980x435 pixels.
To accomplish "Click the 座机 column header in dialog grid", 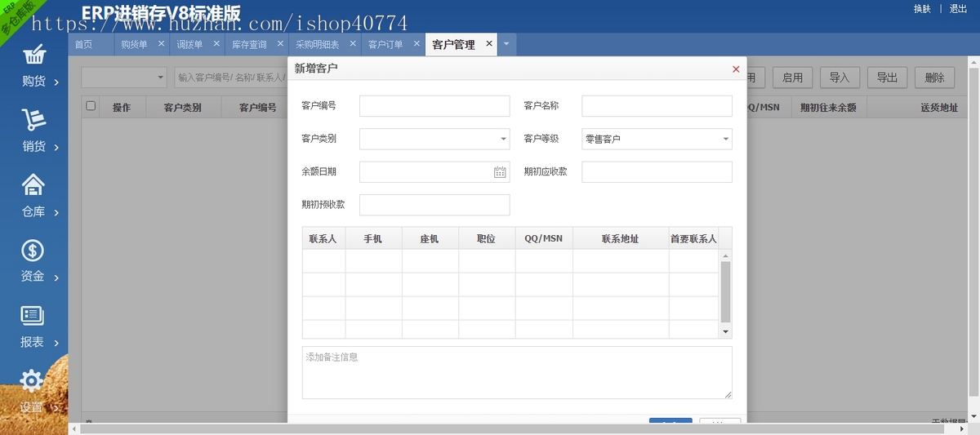I will (430, 238).
